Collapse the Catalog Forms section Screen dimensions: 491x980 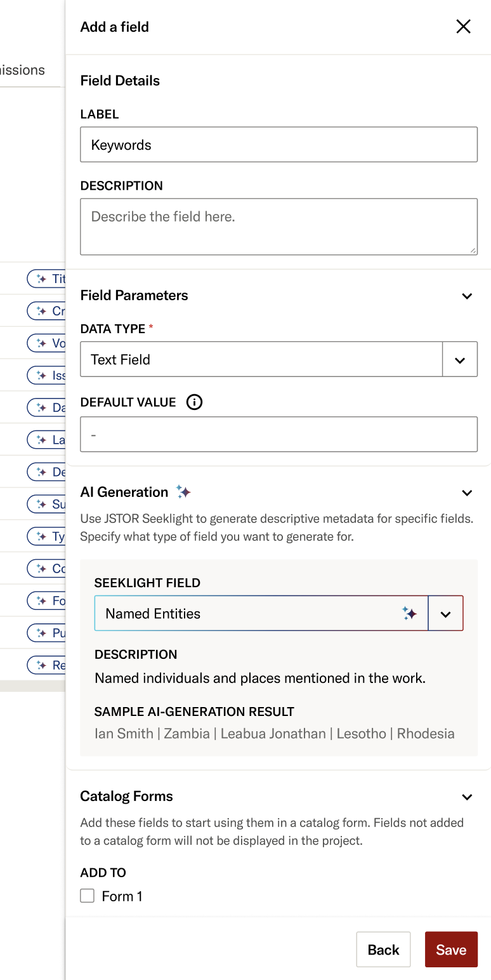(x=468, y=797)
